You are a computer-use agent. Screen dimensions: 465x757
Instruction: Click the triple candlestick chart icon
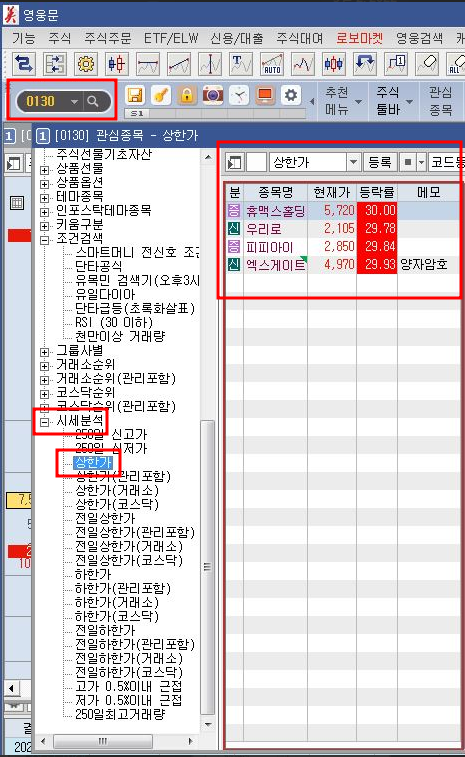(334, 64)
